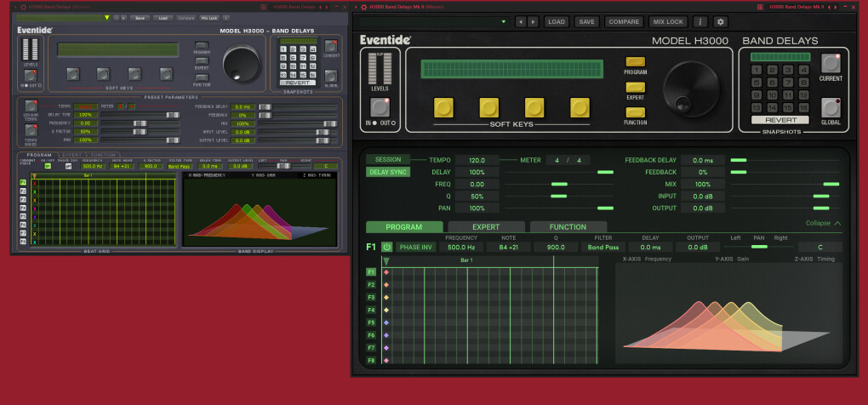Click FUNCTION key button in old H3000 window

tap(202, 77)
